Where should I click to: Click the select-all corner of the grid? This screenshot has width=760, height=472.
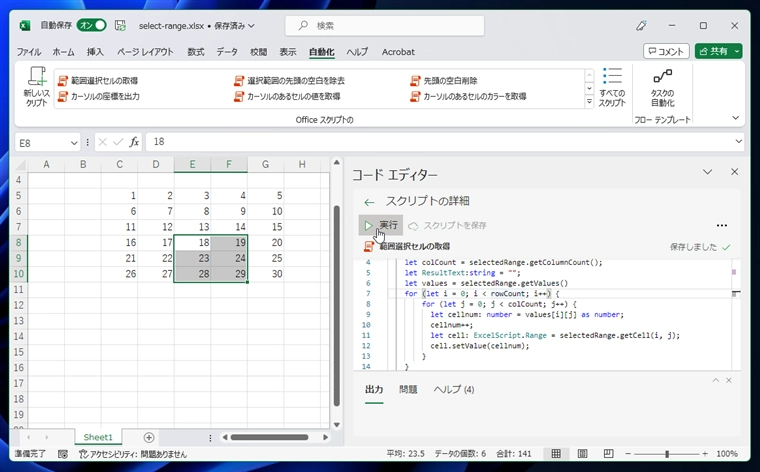pyautogui.click(x=19, y=165)
